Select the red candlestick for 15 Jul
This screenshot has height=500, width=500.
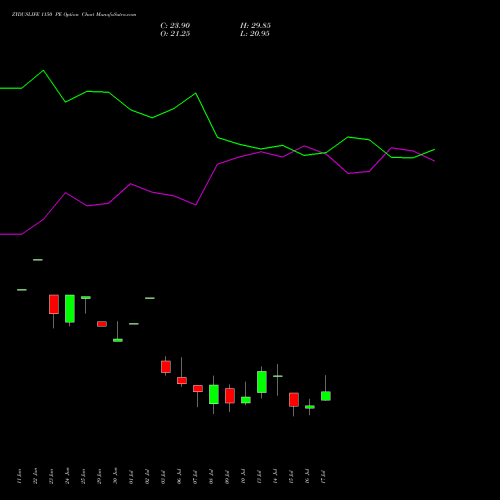[x=294, y=400]
